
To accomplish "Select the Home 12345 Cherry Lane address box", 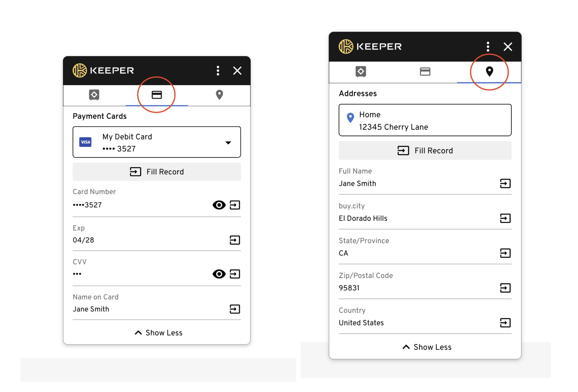I will (x=425, y=120).
